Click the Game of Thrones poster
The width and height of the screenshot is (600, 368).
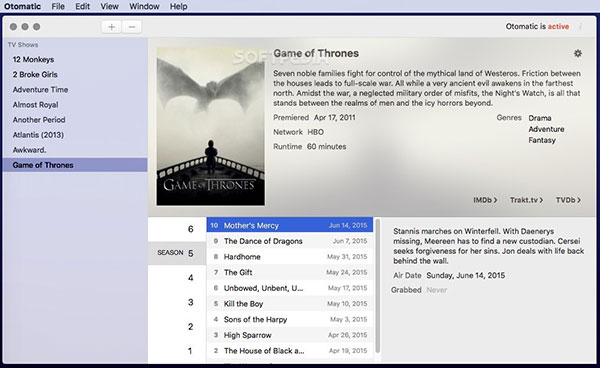pos(210,126)
